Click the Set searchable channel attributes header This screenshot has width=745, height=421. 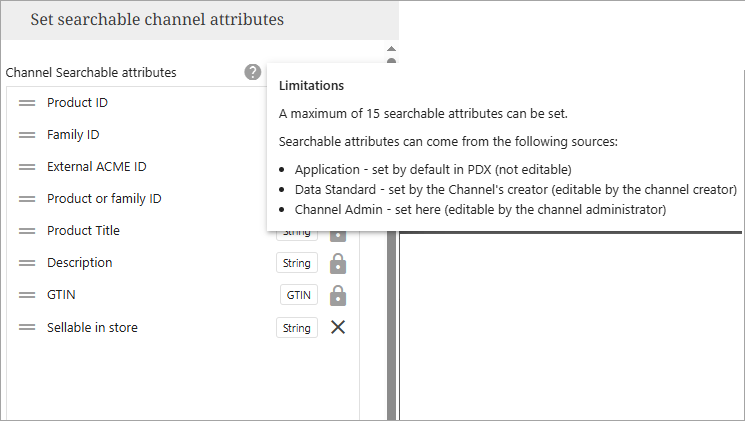pyautogui.click(x=157, y=19)
